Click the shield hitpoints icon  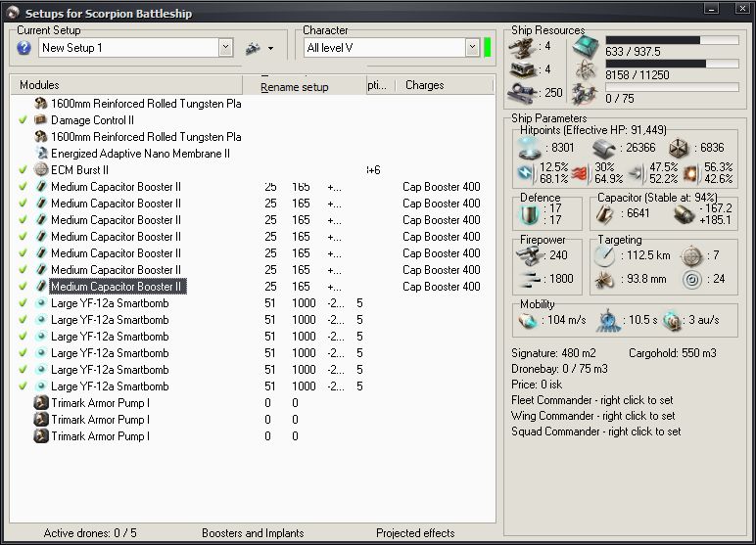pyautogui.click(x=529, y=148)
